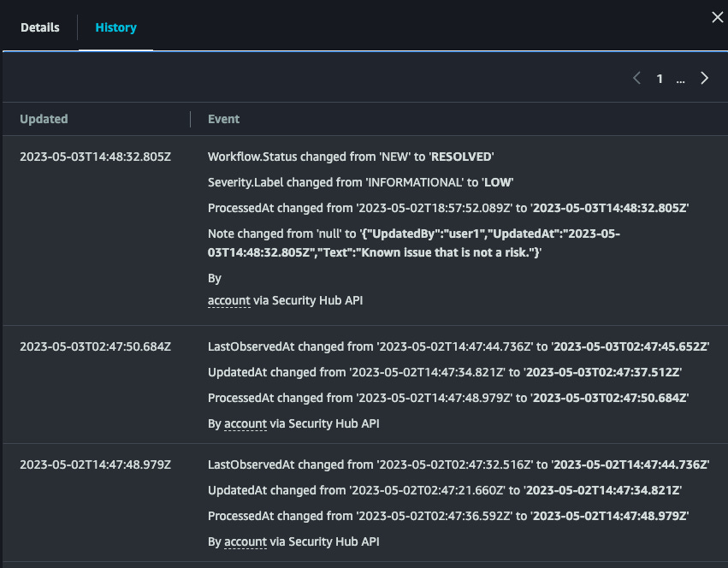The image size is (728, 568).
Task: Select the History tab
Action: [x=115, y=27]
